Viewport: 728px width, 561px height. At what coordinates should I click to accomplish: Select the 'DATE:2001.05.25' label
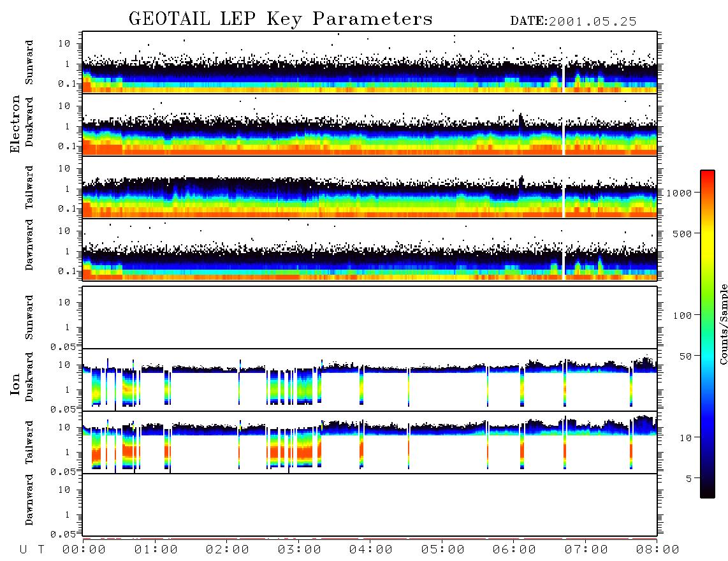tap(573, 22)
